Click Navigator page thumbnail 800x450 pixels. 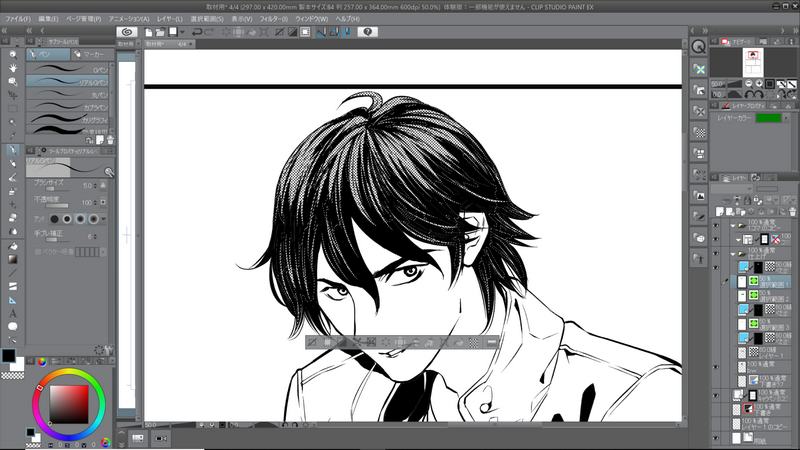pyautogui.click(x=753, y=62)
